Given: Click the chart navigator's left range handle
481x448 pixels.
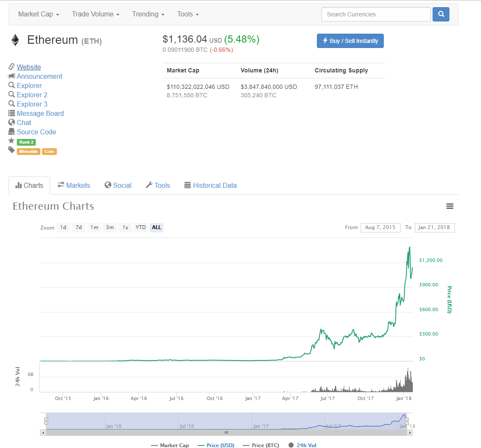Looking at the screenshot, I should pyautogui.click(x=46, y=421).
